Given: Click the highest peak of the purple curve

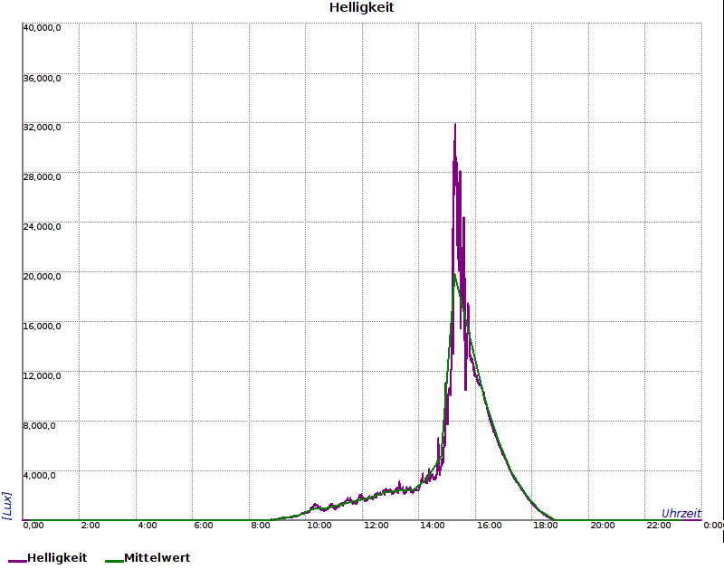Looking at the screenshot, I should pos(455,125).
